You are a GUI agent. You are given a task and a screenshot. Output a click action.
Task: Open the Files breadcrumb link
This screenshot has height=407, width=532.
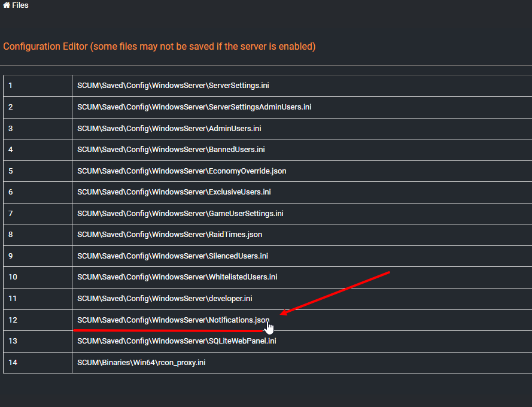click(x=20, y=5)
